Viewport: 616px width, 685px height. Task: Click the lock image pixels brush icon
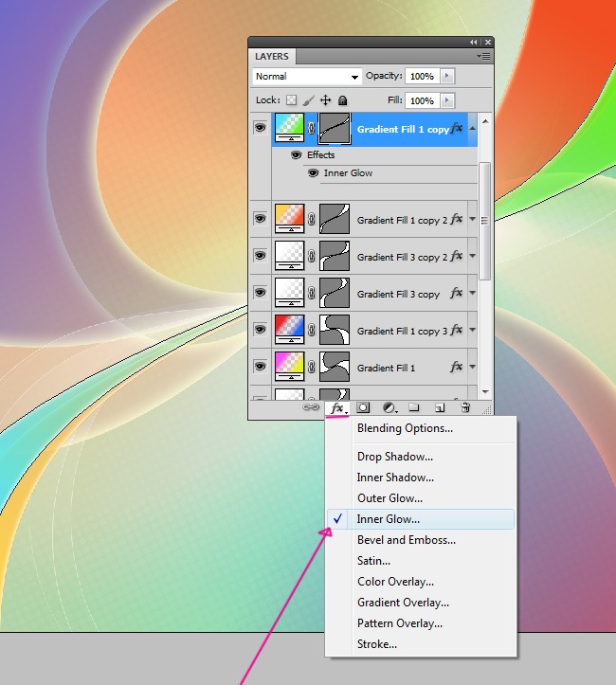click(x=308, y=100)
